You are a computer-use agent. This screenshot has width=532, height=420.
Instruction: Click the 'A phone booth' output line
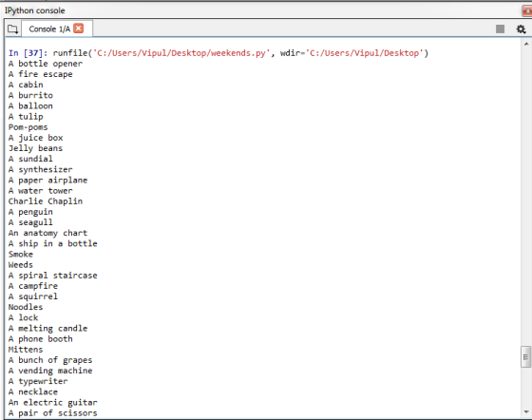[40, 339]
